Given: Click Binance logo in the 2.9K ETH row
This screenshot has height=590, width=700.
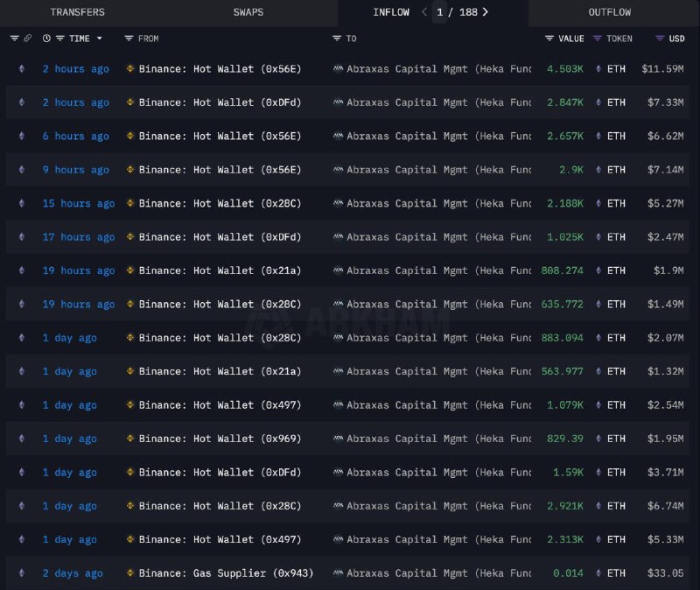Looking at the screenshot, I should [130, 170].
